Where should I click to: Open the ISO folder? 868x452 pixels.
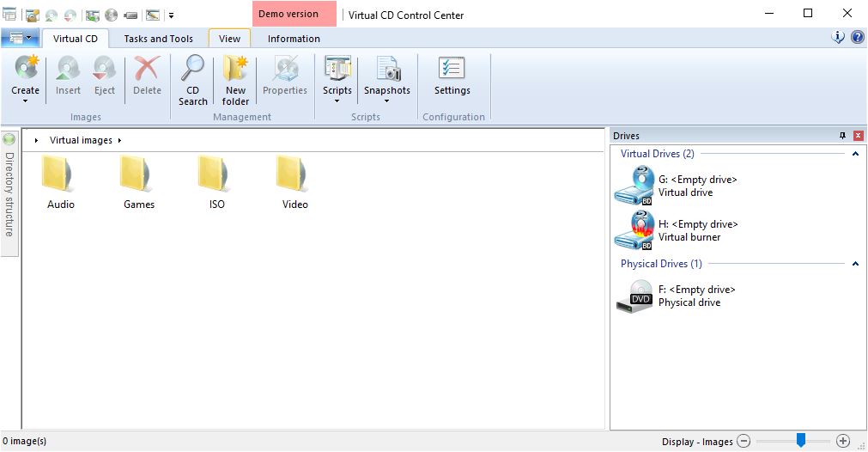[x=217, y=183]
